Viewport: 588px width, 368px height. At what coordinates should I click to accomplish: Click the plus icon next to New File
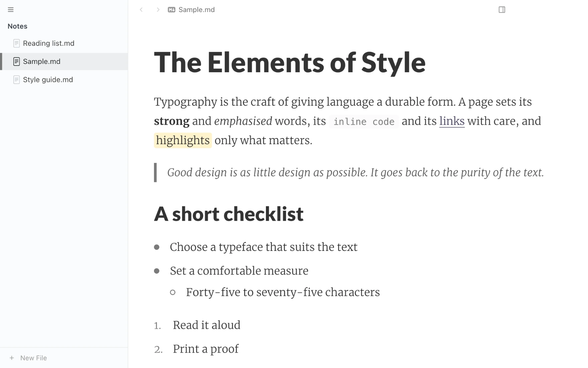tap(12, 358)
